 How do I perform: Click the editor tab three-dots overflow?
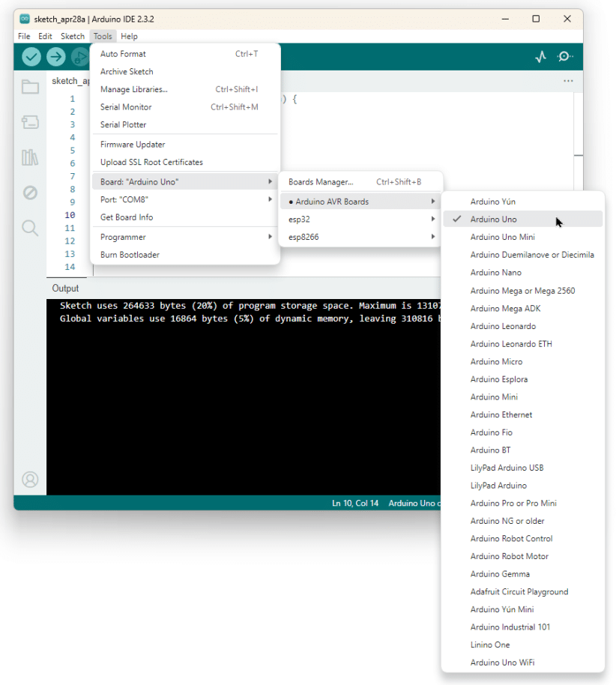pos(568,81)
